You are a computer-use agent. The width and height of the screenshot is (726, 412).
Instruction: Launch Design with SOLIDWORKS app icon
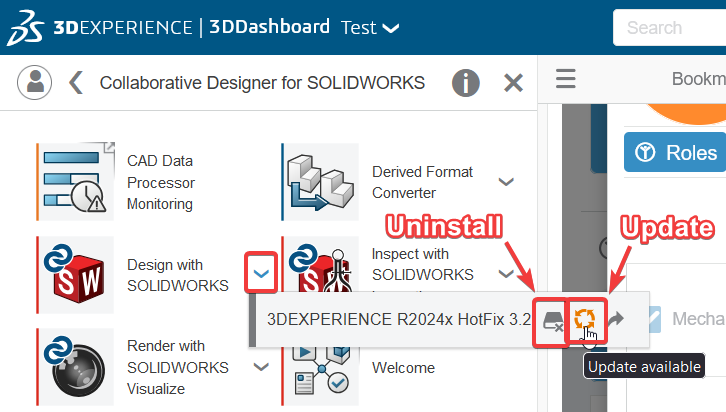(x=76, y=275)
